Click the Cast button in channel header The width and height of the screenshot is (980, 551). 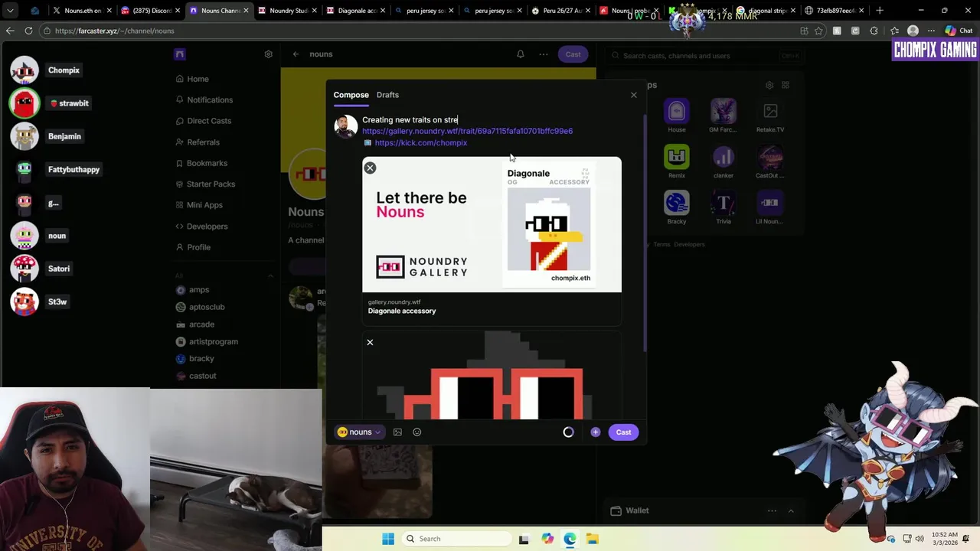pos(573,54)
